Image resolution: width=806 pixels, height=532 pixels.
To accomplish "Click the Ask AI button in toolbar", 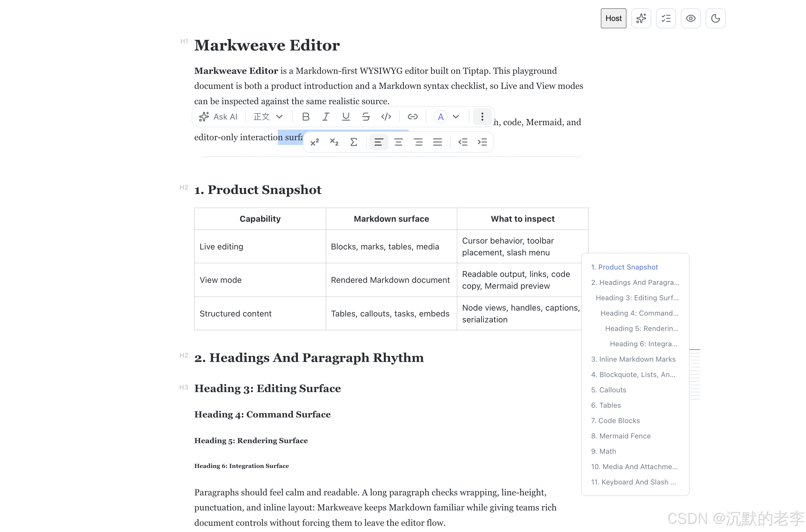I will [218, 117].
